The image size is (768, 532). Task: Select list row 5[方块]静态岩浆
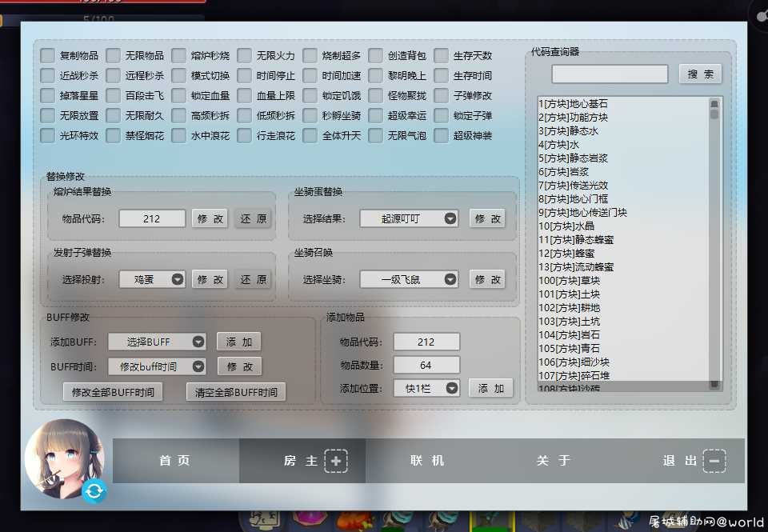[623, 158]
